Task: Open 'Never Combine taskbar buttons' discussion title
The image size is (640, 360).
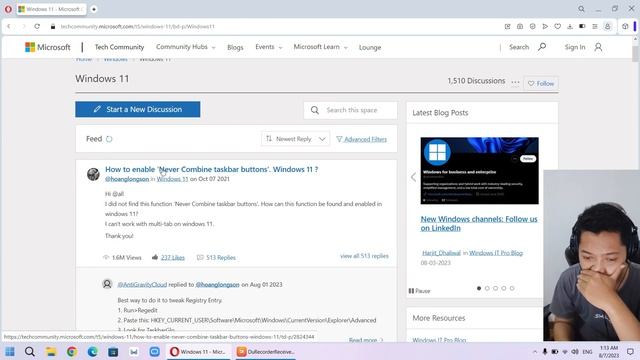Action: pos(211,169)
